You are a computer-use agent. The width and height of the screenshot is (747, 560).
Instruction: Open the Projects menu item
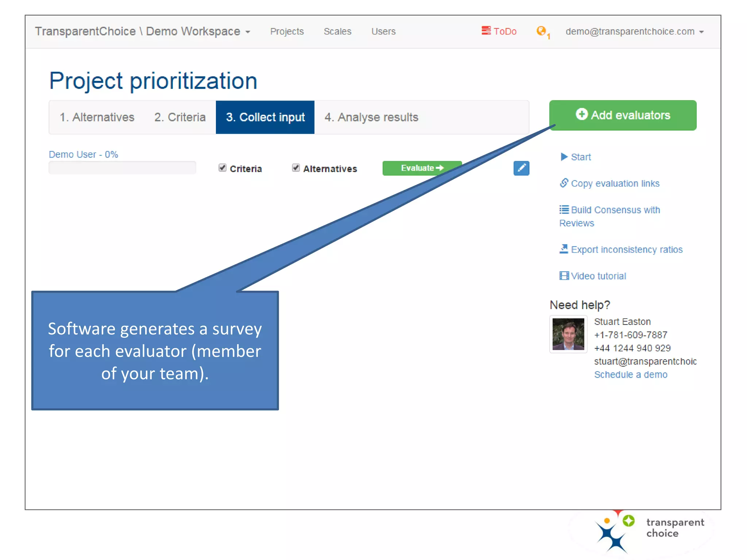click(287, 32)
